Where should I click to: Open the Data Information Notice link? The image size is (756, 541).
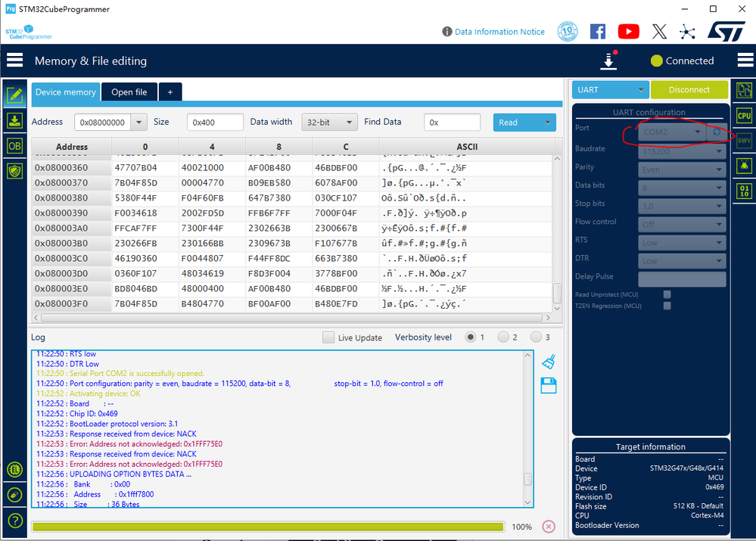coord(499,31)
